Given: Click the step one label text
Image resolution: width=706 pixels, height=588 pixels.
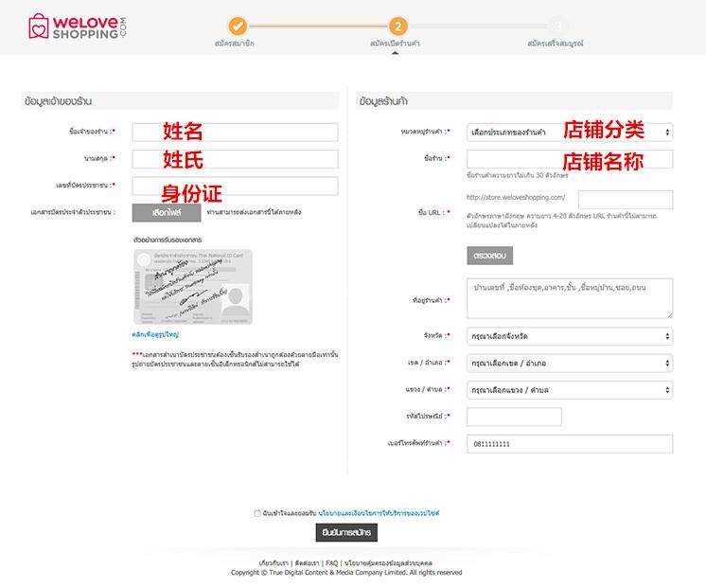Looking at the screenshot, I should pos(235,44).
